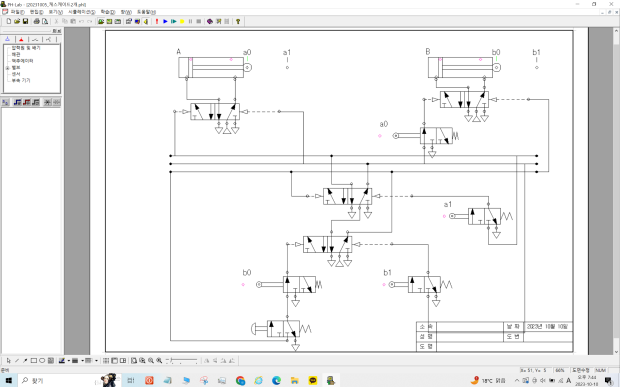Open the line color dropdown arrow

(x=69, y=361)
